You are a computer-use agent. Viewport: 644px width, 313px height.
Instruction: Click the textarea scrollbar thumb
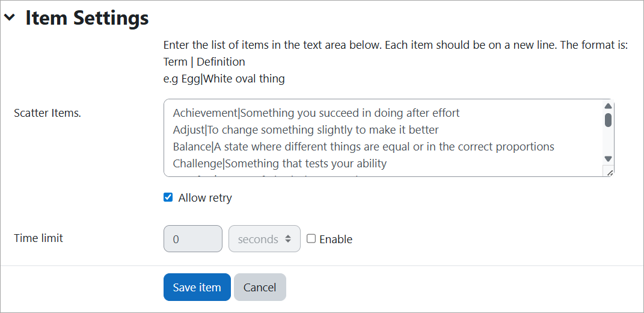[608, 119]
